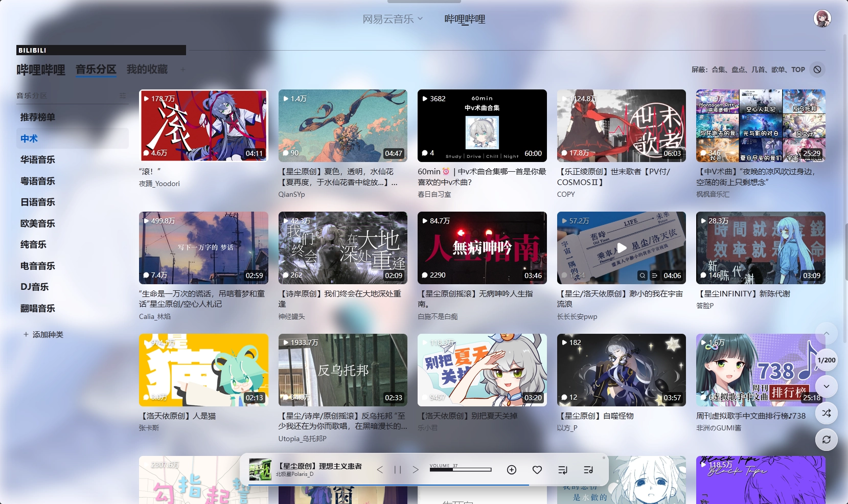The height and width of the screenshot is (504, 848).
Task: Play the 世末歌者 video thumbnail
Action: (x=622, y=126)
